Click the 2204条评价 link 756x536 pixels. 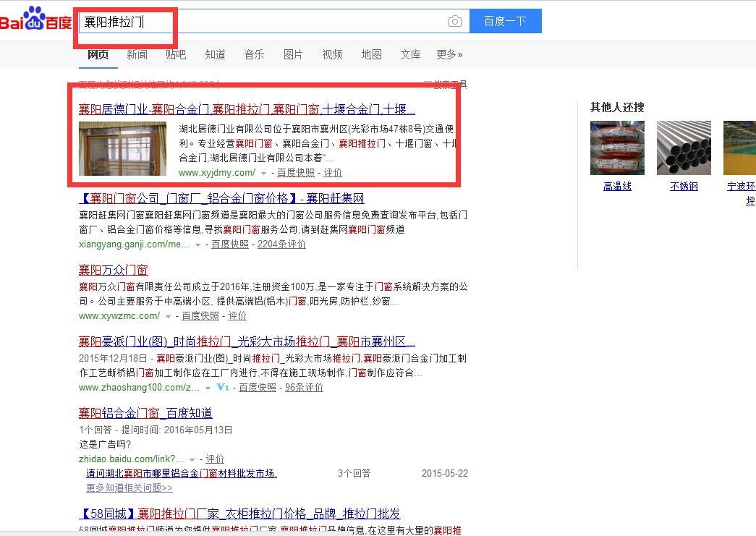coord(281,244)
